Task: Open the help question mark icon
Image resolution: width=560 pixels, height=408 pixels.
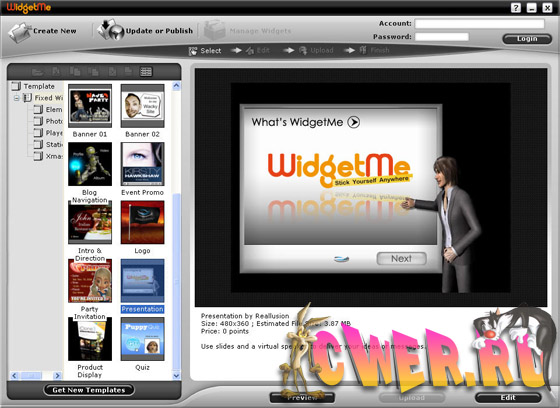Action: (x=516, y=8)
